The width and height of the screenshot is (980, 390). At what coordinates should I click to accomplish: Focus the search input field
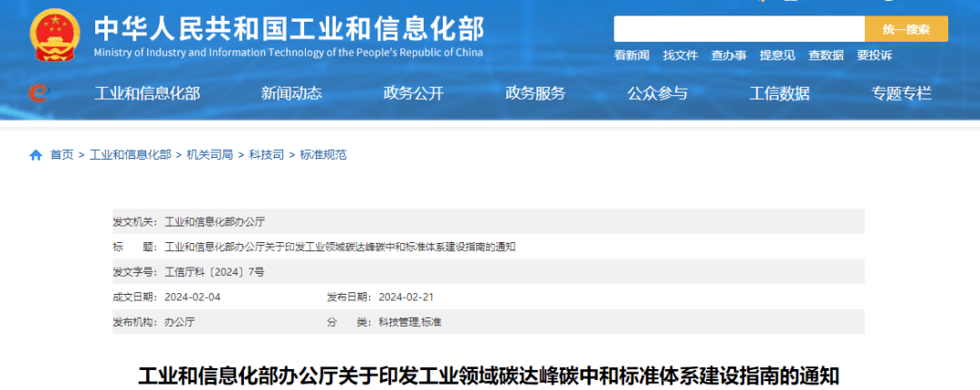[739, 29]
